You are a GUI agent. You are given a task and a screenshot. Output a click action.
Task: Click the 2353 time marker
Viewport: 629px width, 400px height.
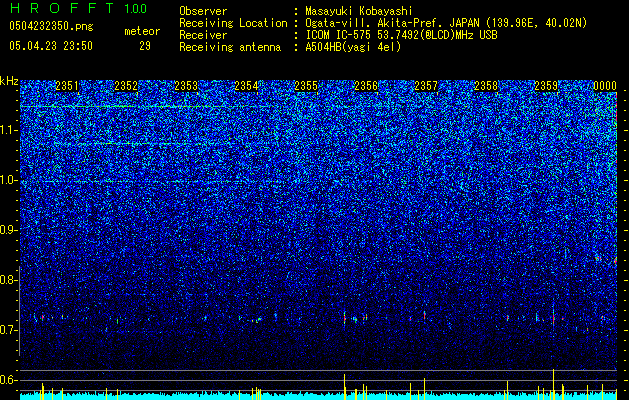coord(186,86)
